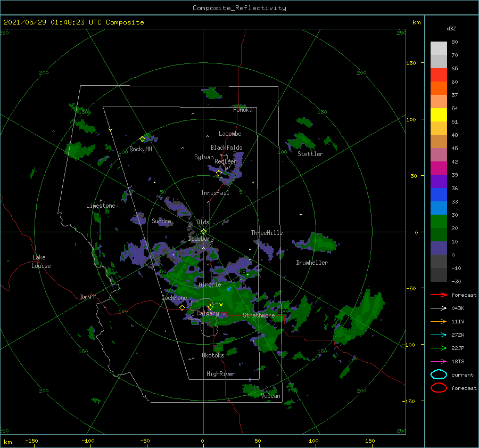Click the asterisk marker above Limestone
Image resolution: width=479 pixels, height=448 pixels.
[x=101, y=201]
